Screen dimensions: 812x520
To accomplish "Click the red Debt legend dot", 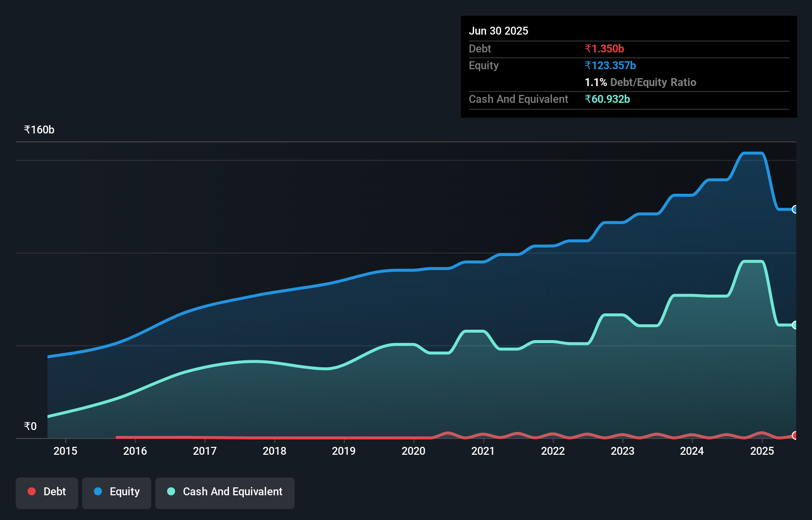I will [32, 491].
